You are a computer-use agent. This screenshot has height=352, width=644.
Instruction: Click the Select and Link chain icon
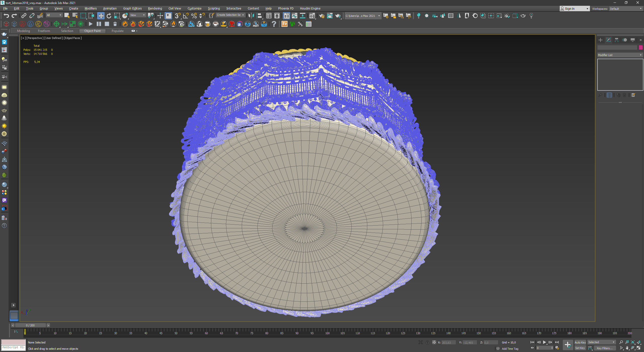click(24, 16)
